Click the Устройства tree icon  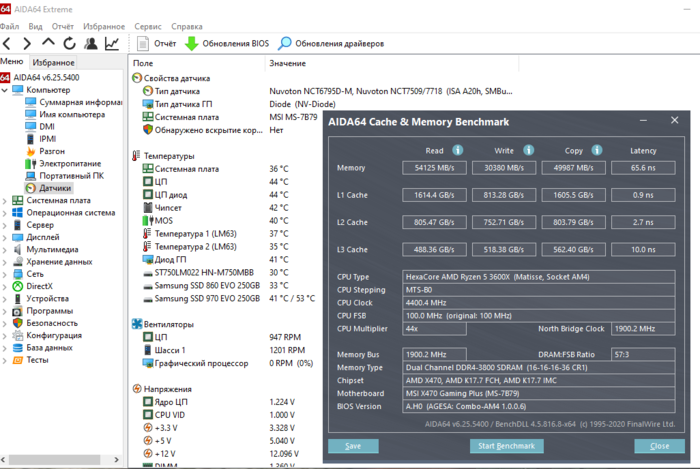17,299
